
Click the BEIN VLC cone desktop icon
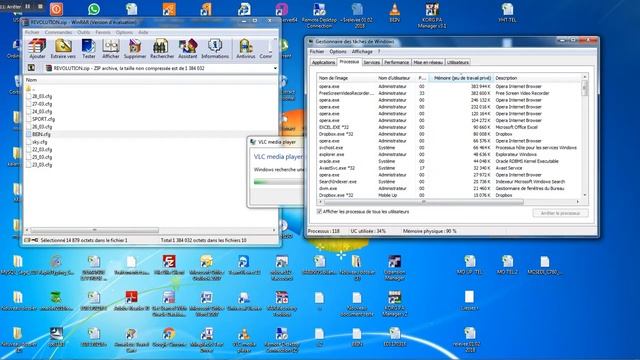(394, 12)
